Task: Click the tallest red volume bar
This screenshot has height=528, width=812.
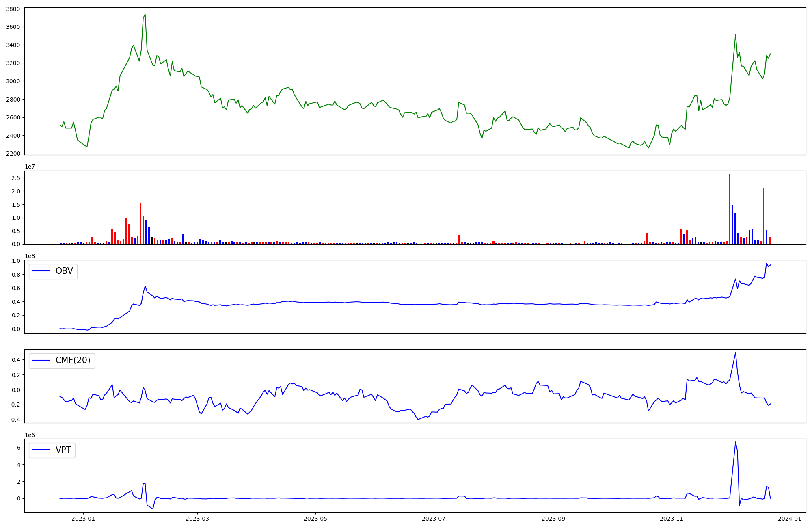Action: point(730,209)
